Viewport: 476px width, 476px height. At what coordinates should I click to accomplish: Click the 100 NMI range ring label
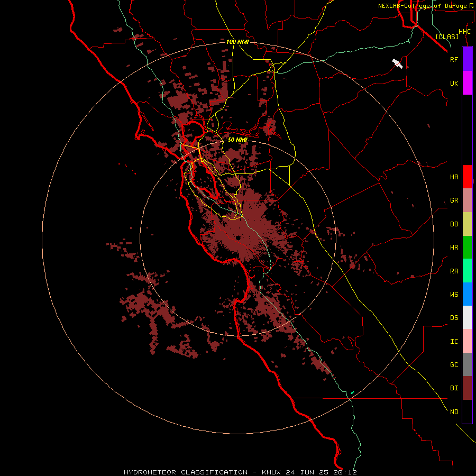237,42
